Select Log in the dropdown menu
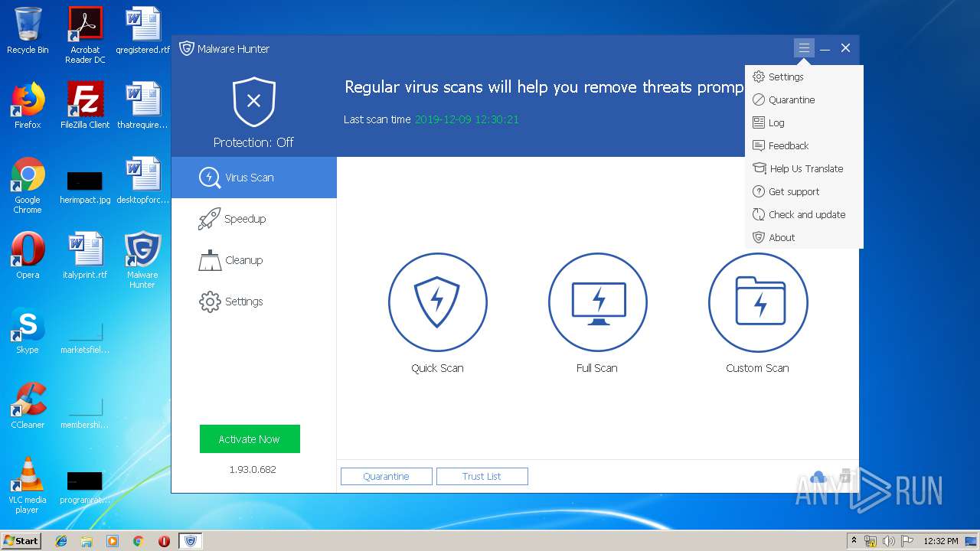The image size is (980, 551). pos(804,122)
